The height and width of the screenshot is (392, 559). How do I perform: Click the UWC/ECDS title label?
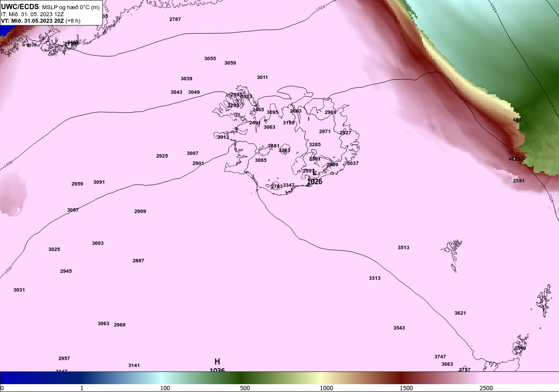click(20, 7)
